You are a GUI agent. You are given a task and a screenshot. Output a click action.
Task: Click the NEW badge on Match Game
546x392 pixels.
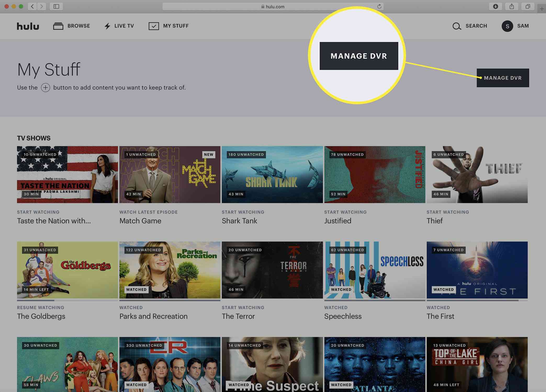tap(209, 154)
